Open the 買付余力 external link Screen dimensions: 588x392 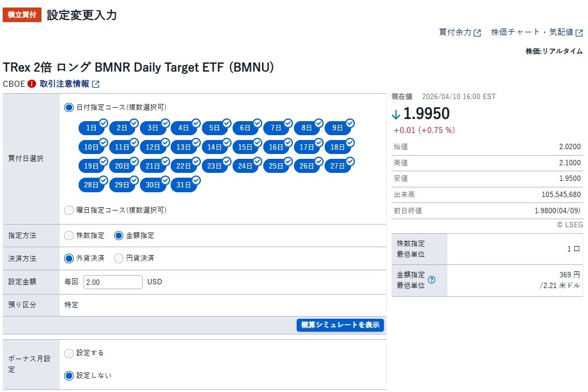click(460, 32)
